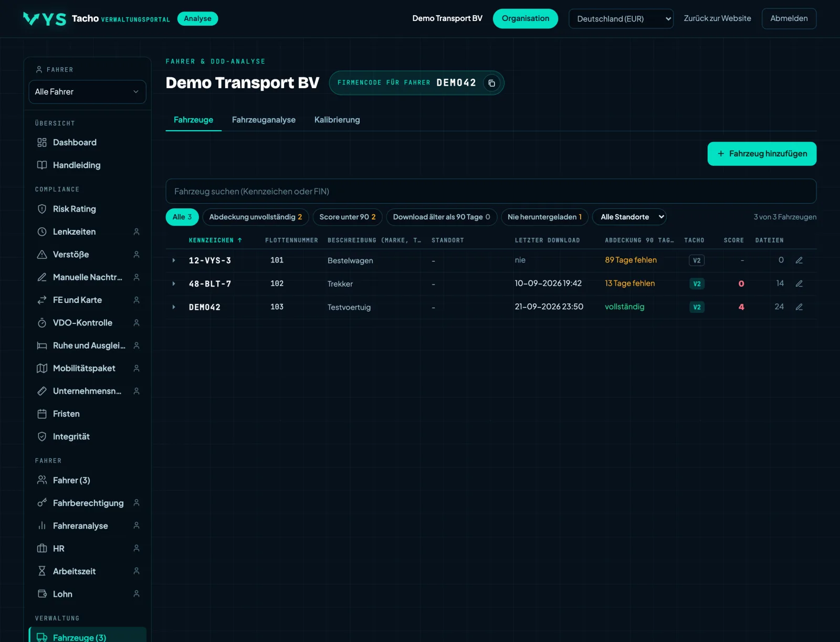Open Fahrzeuge (3) in sidebar

pos(87,635)
